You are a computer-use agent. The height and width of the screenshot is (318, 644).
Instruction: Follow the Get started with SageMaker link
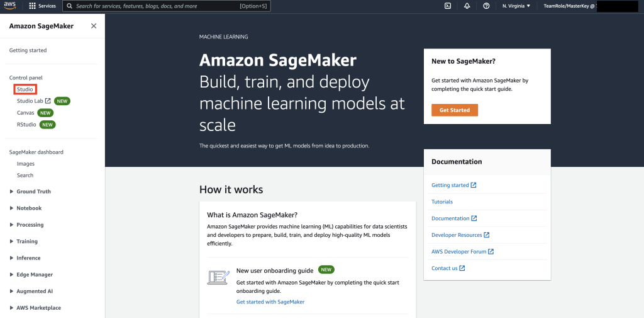pyautogui.click(x=270, y=302)
